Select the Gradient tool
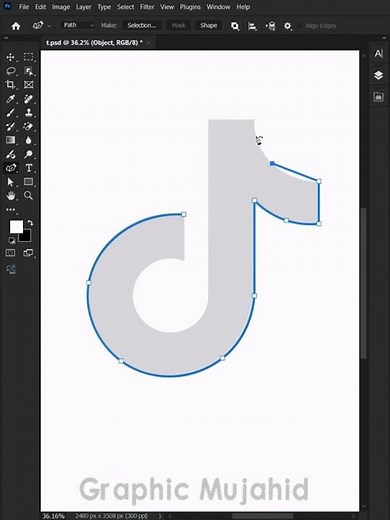Viewport: 390px width, 520px height. point(10,140)
